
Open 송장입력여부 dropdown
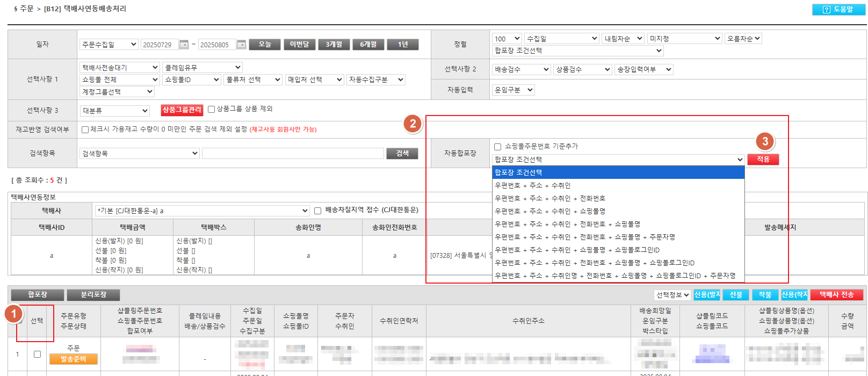[644, 69]
